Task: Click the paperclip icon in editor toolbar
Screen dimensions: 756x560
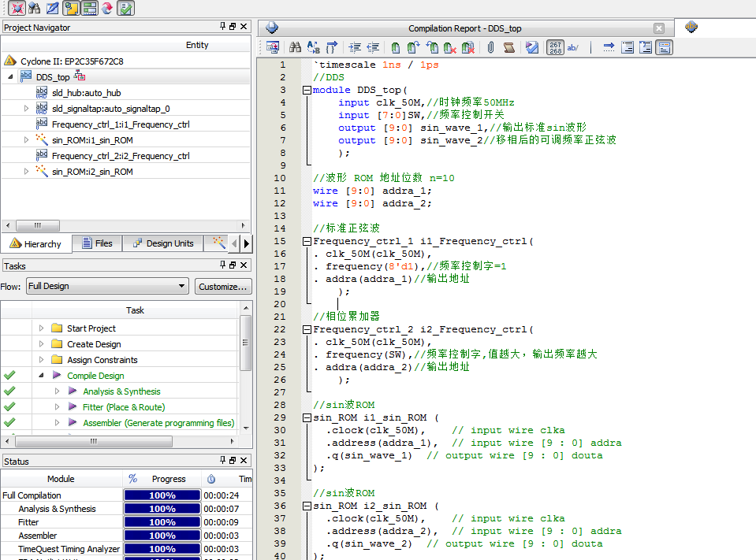Action: coord(490,47)
